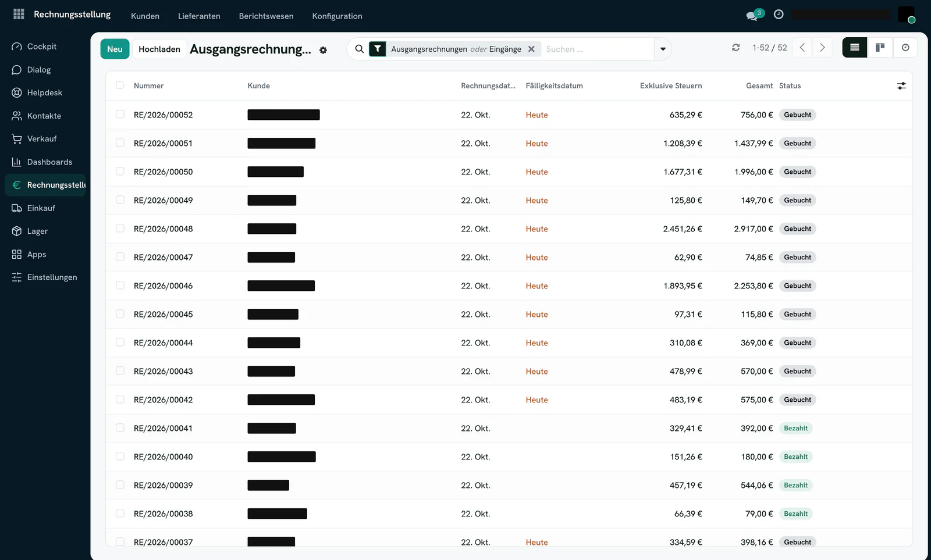
Task: Select checkbox for RE/2026/00043
Action: coord(120,371)
